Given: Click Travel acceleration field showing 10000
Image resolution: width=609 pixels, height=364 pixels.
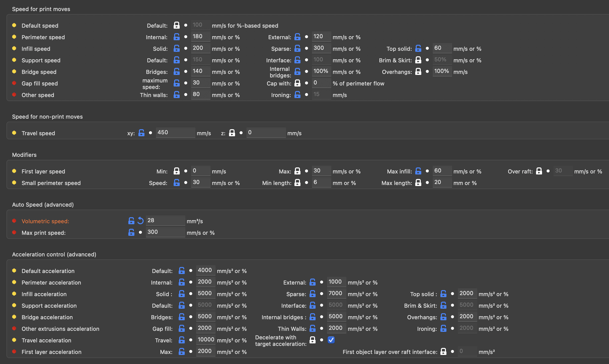Looking at the screenshot, I should (206, 340).
